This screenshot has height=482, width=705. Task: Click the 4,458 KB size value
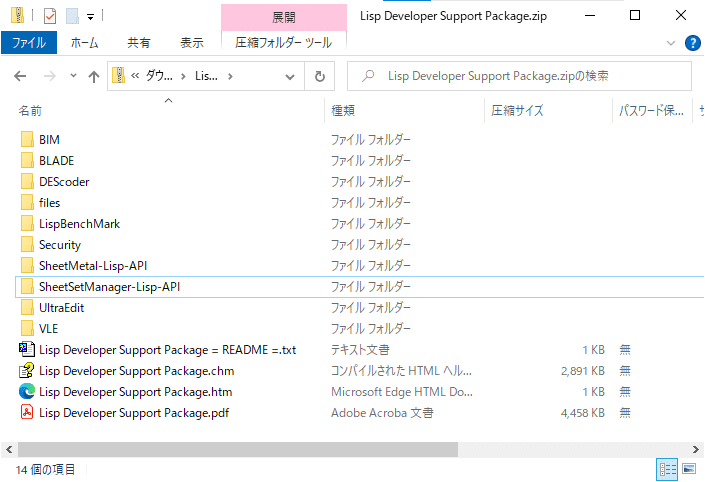pos(583,413)
